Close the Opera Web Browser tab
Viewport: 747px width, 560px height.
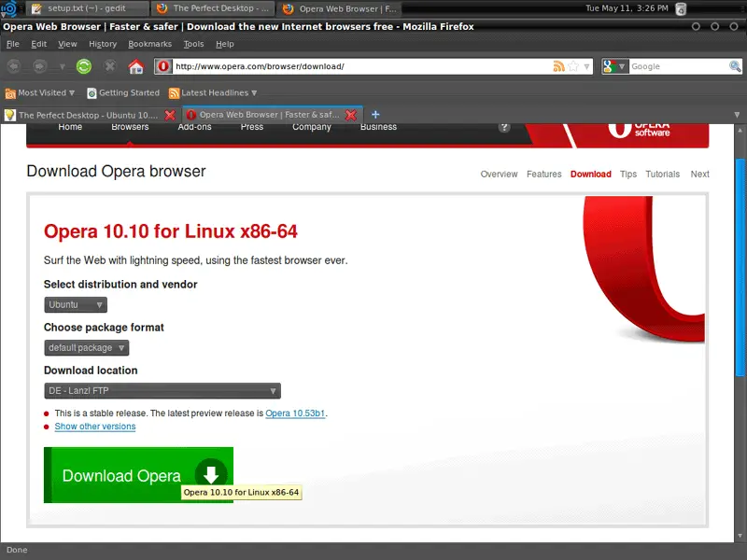click(x=351, y=115)
